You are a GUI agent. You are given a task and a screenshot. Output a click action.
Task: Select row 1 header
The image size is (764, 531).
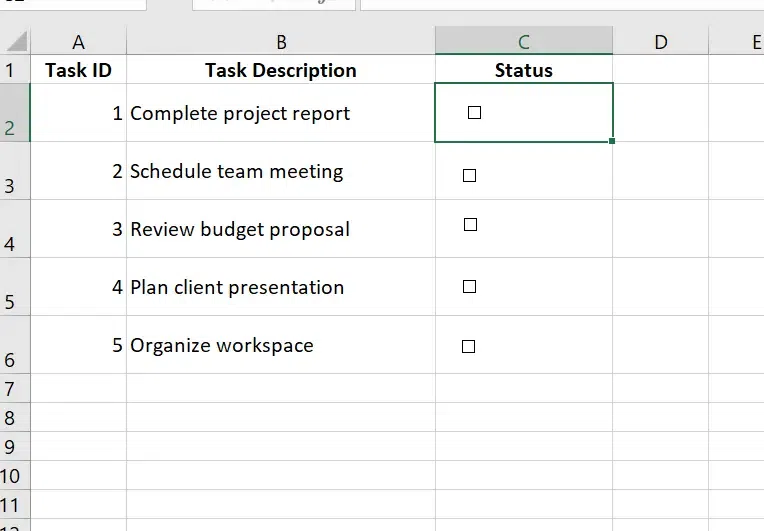[x=12, y=70]
